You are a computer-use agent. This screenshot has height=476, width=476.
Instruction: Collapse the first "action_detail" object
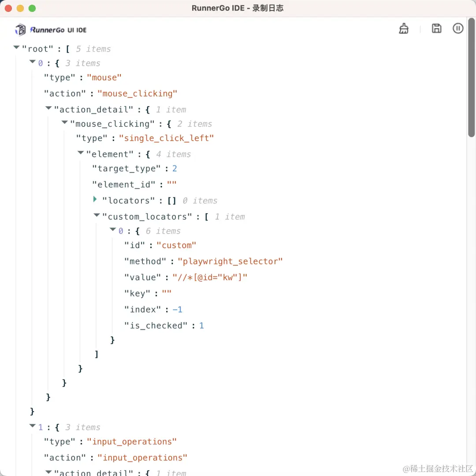(x=48, y=108)
